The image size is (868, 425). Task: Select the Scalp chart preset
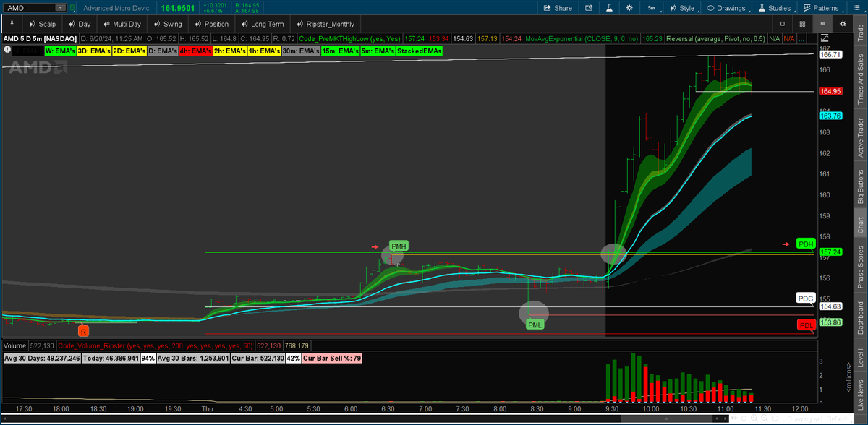41,24
